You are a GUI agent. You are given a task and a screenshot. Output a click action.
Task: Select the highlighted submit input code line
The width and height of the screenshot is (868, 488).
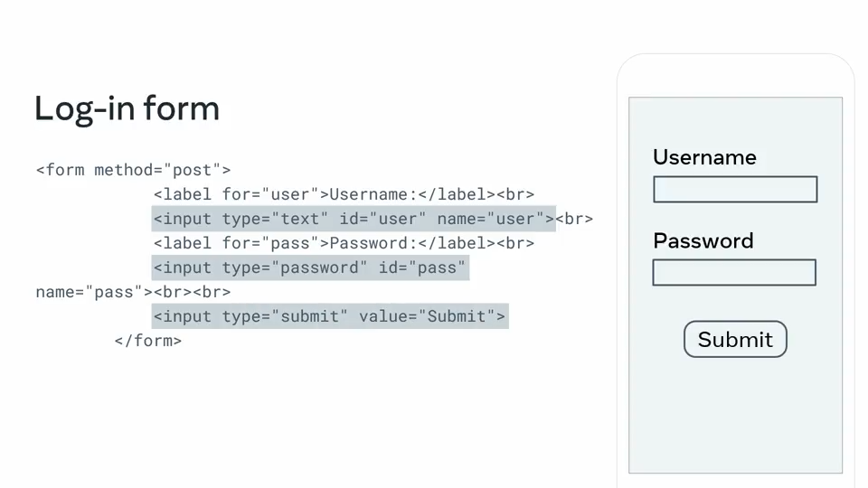pyautogui.click(x=330, y=316)
